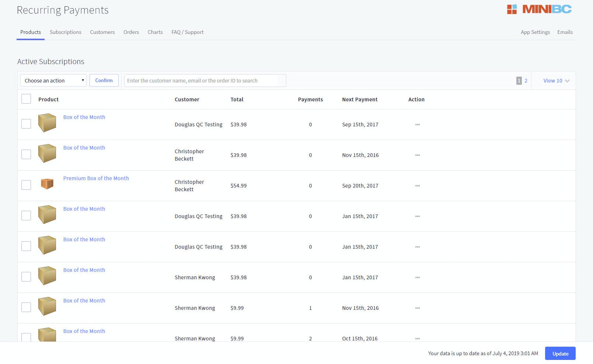
Task: Open the Customers tab
Action: pyautogui.click(x=102, y=32)
